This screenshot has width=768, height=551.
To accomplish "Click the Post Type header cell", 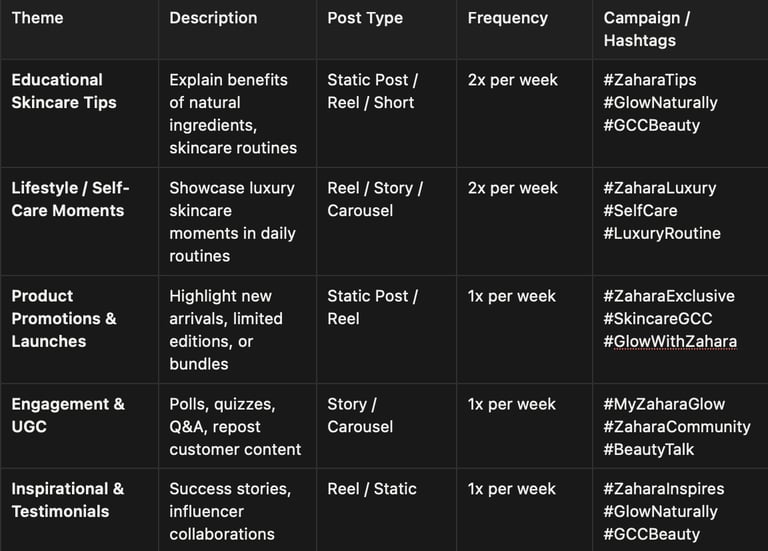I will [386, 29].
